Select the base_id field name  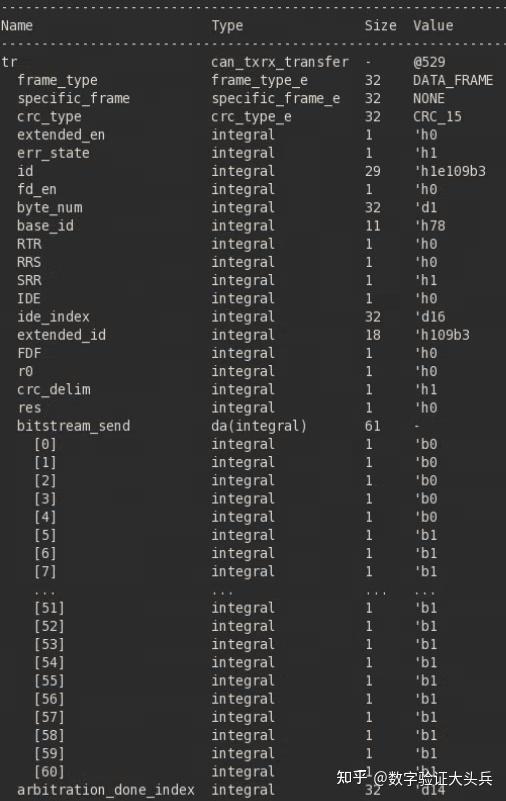click(45, 226)
